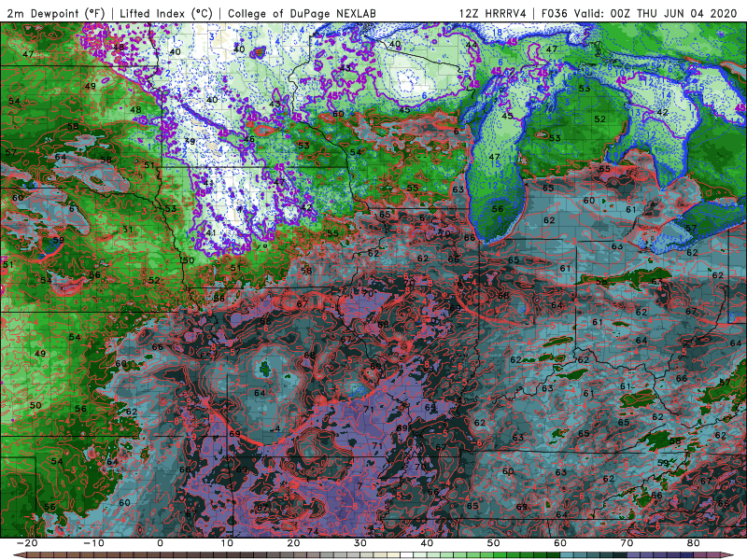This screenshot has height=560, width=747.
Task: Click the "-10" color scale label
Action: coord(93,543)
